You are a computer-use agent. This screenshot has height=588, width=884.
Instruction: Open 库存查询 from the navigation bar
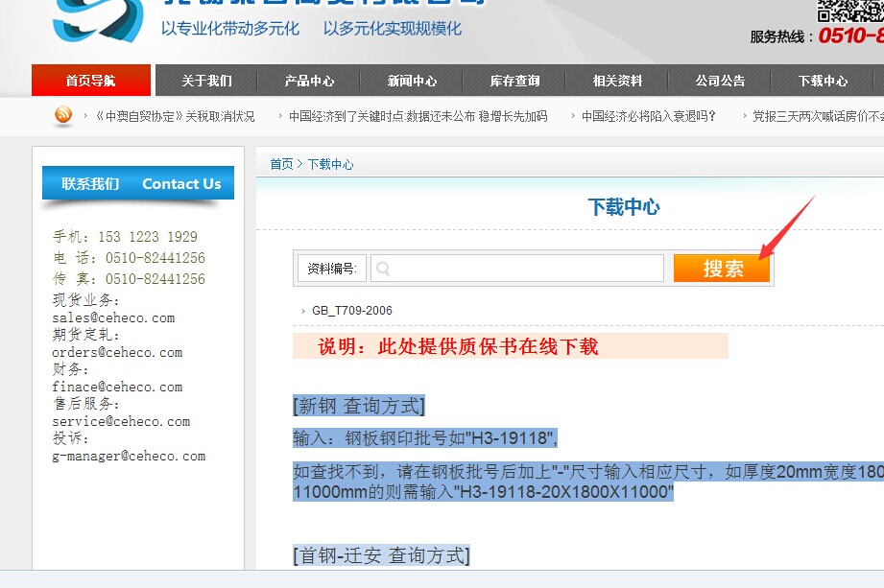(x=514, y=81)
